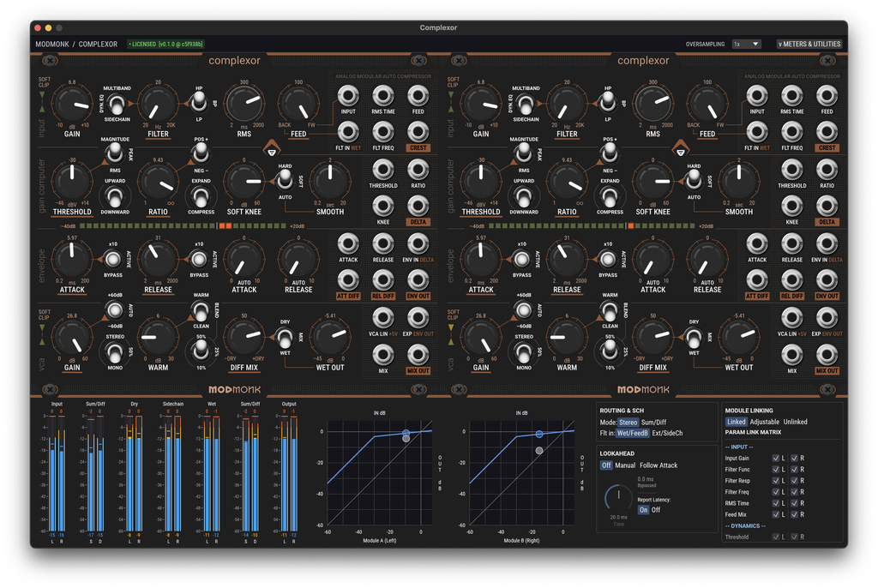Toggle the Filter Freq R checkbox
The image size is (878, 588).
pyautogui.click(x=794, y=492)
